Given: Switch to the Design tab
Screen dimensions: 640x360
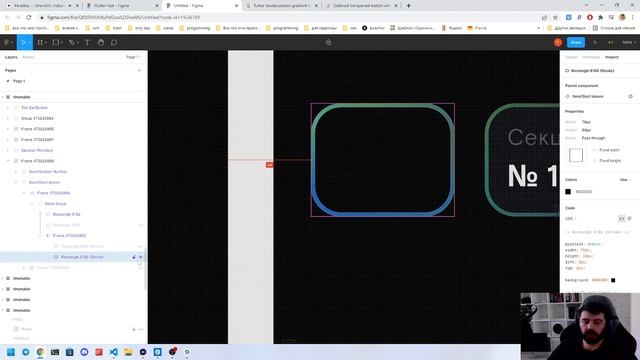Looking at the screenshot, I should pyautogui.click(x=571, y=57).
